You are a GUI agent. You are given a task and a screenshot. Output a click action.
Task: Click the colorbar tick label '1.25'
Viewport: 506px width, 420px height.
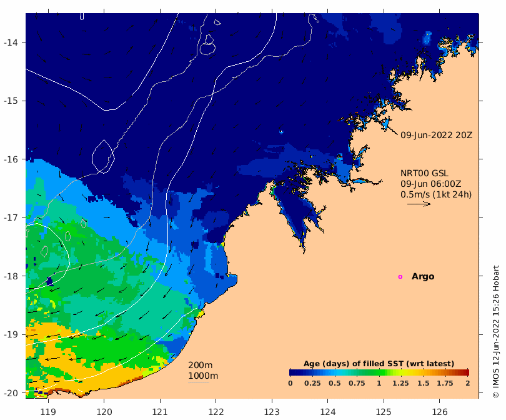[x=400, y=383]
